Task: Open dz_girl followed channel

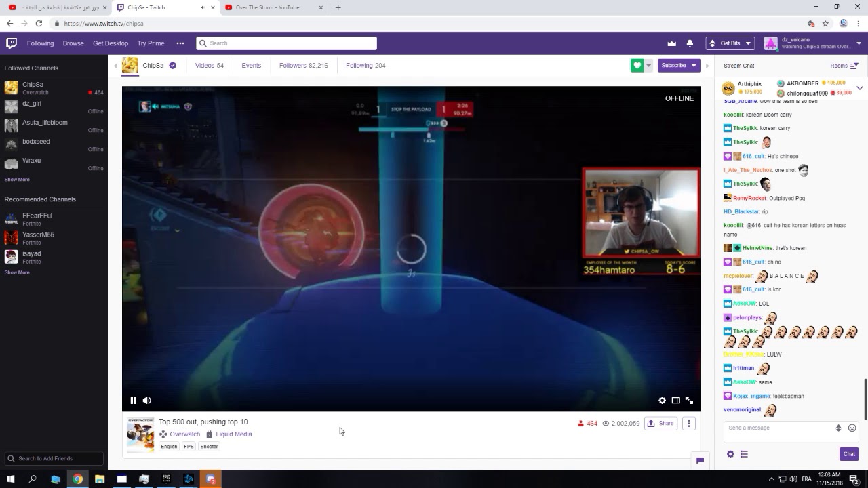Action: (x=54, y=107)
